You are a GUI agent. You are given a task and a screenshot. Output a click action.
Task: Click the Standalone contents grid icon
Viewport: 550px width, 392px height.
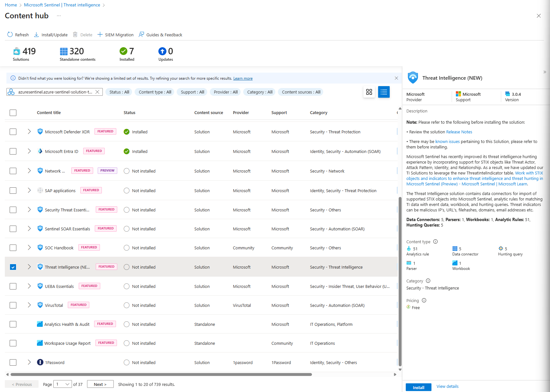(64, 51)
